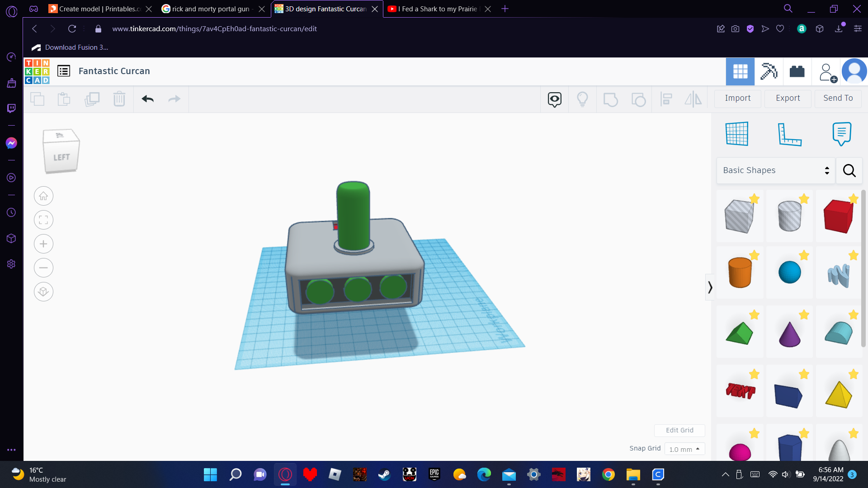Switch to Blocks mode pickaxe icon
This screenshot has height=488, width=868.
[x=769, y=71]
